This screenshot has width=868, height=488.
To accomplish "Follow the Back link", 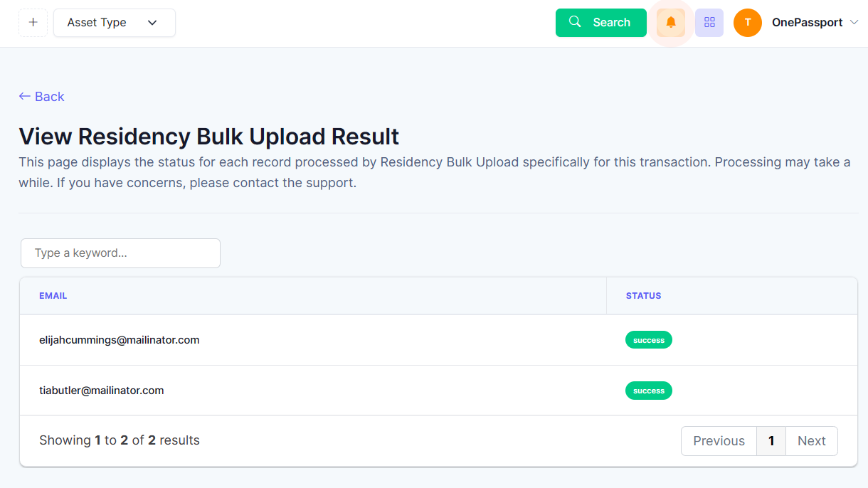I will [x=41, y=97].
